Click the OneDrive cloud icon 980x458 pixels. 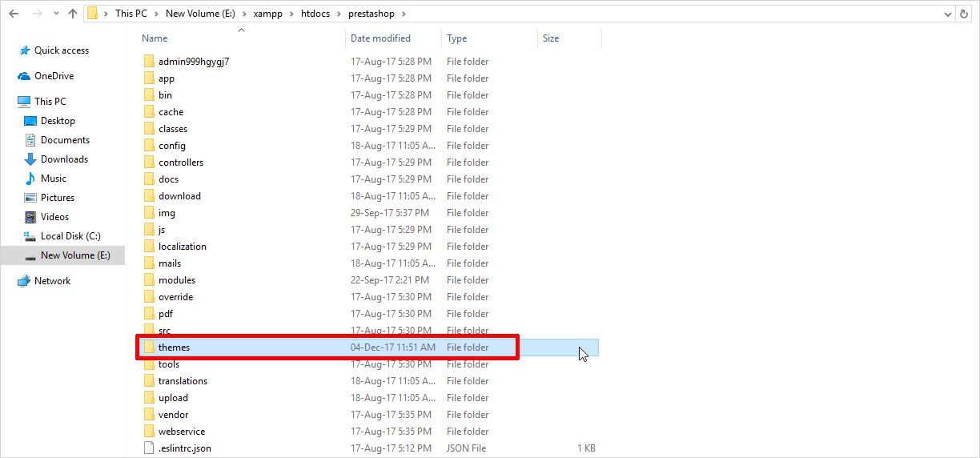(24, 76)
